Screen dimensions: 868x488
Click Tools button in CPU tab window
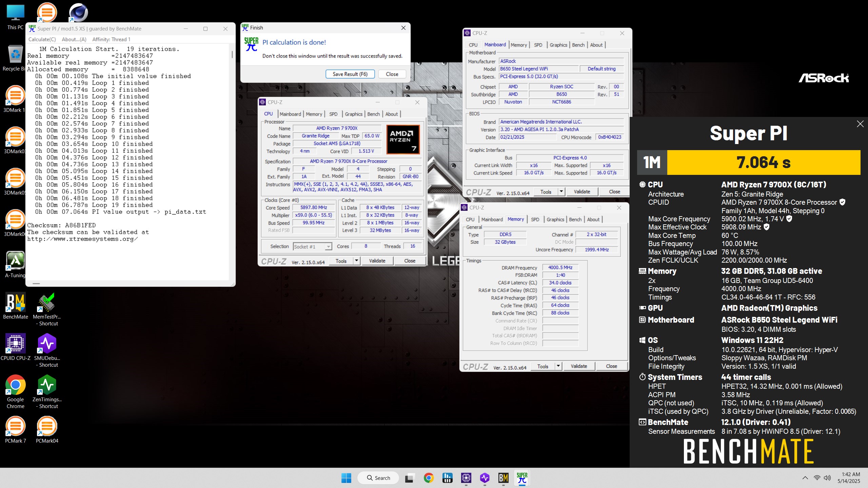point(341,261)
